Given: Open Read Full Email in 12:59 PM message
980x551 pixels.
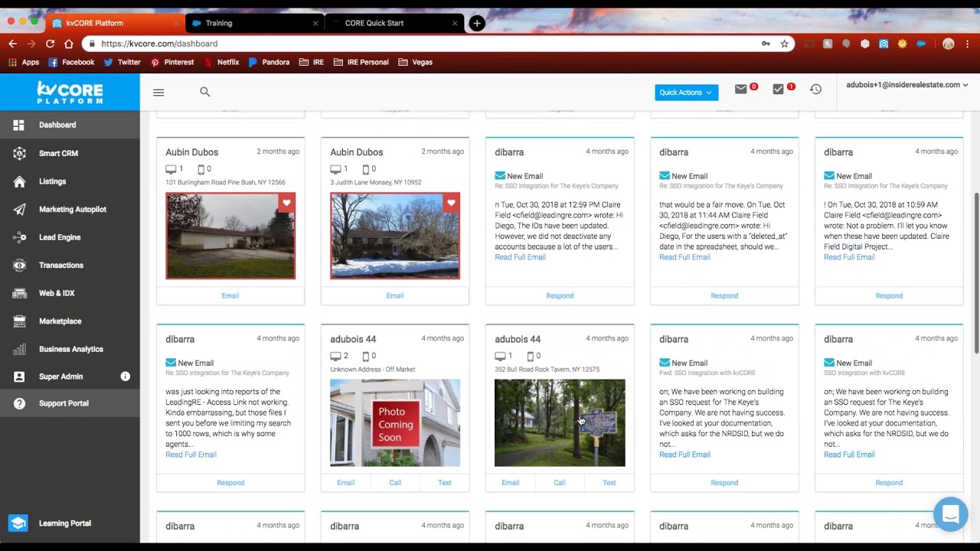Looking at the screenshot, I should click(x=520, y=257).
